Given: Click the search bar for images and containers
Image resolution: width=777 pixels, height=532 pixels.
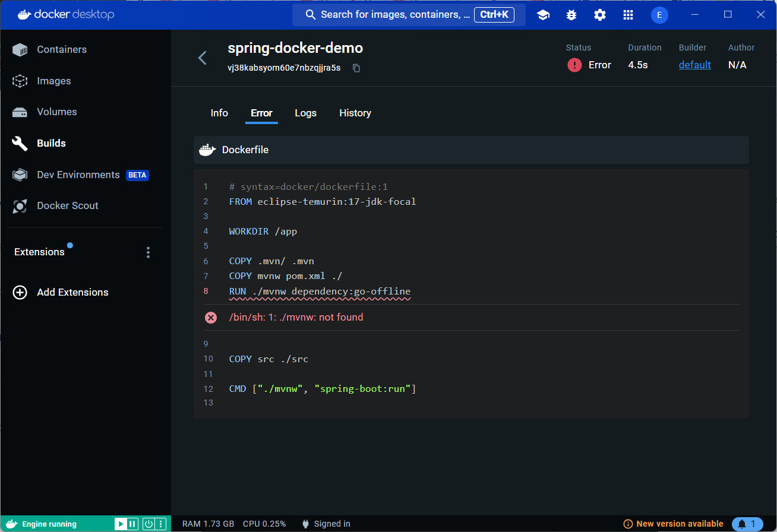Looking at the screenshot, I should coord(409,15).
